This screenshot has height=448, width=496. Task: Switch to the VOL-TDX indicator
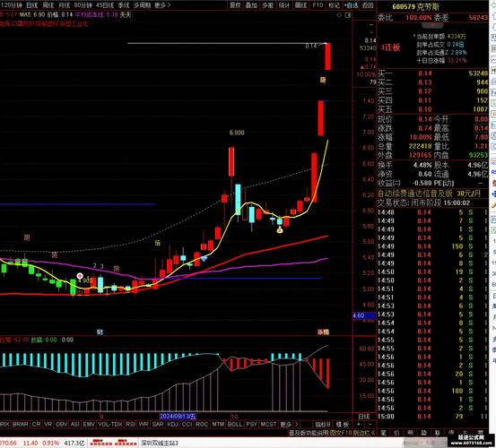click(x=110, y=424)
